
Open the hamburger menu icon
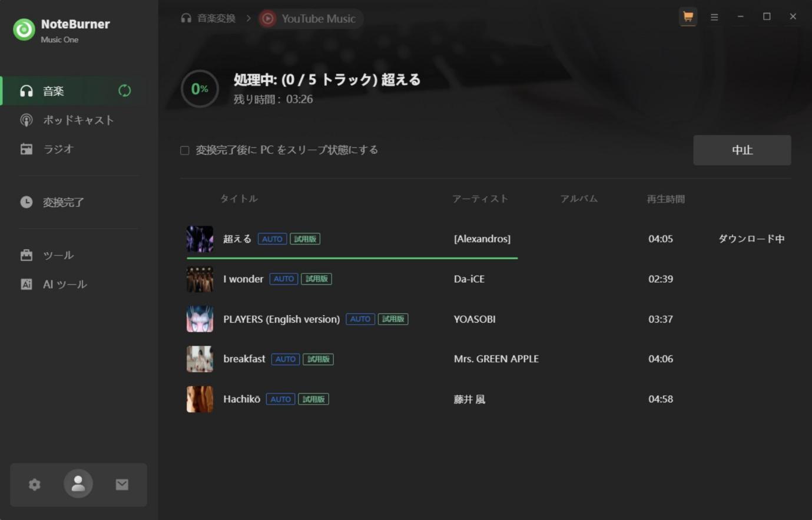[714, 17]
